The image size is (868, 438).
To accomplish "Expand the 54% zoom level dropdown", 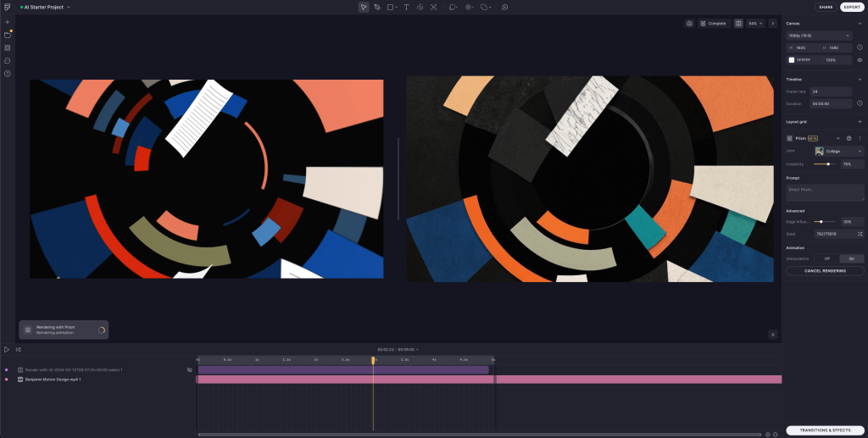I will point(754,24).
